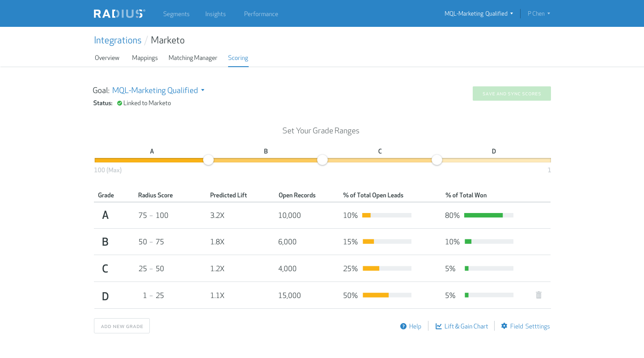644x358 pixels.
Task: Open the P Chen user menu
Action: point(538,13)
